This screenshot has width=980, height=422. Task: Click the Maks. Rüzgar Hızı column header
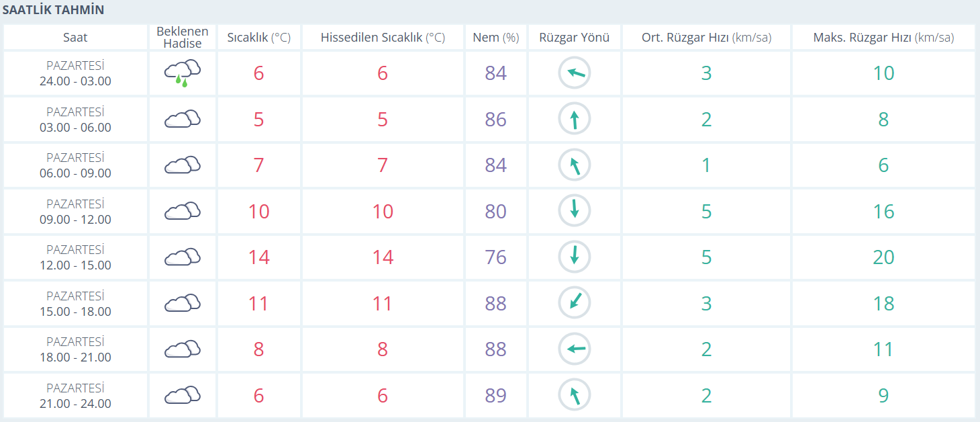point(883,38)
